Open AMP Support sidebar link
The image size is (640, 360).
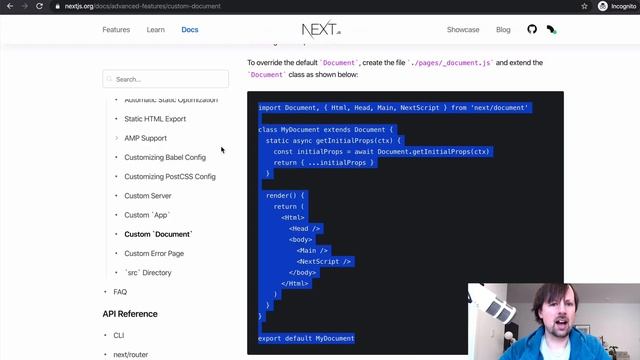pyautogui.click(x=145, y=138)
